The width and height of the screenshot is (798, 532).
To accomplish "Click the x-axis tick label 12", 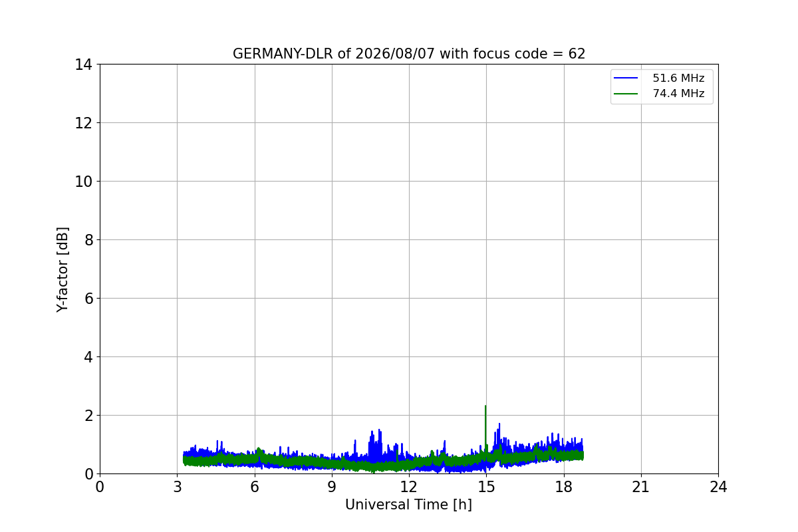I will tap(409, 487).
